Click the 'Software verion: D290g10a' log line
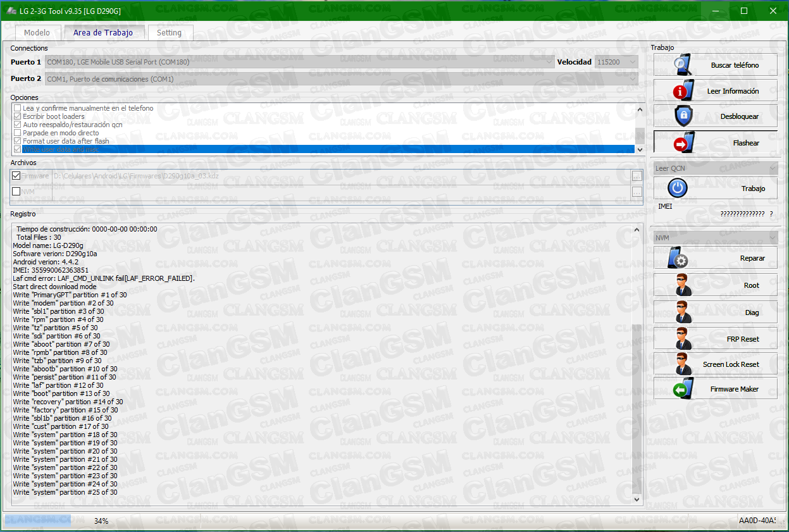 [56, 254]
